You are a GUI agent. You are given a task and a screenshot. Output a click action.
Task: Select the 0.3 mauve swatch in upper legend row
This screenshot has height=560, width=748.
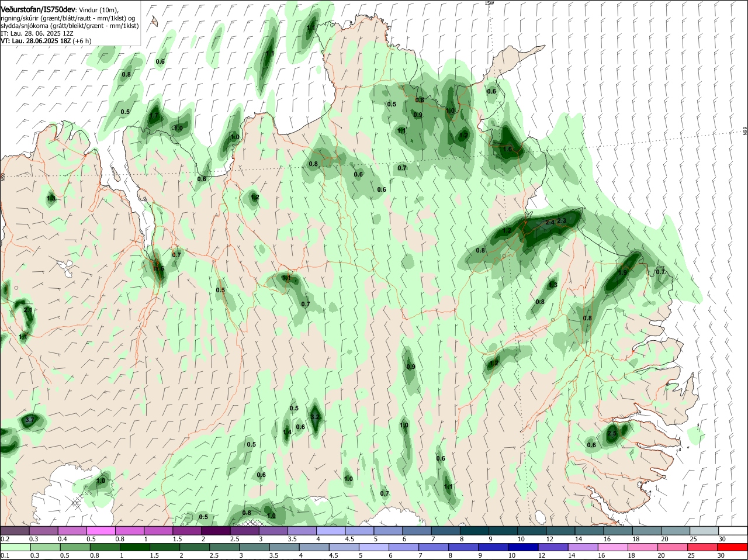tap(43, 530)
